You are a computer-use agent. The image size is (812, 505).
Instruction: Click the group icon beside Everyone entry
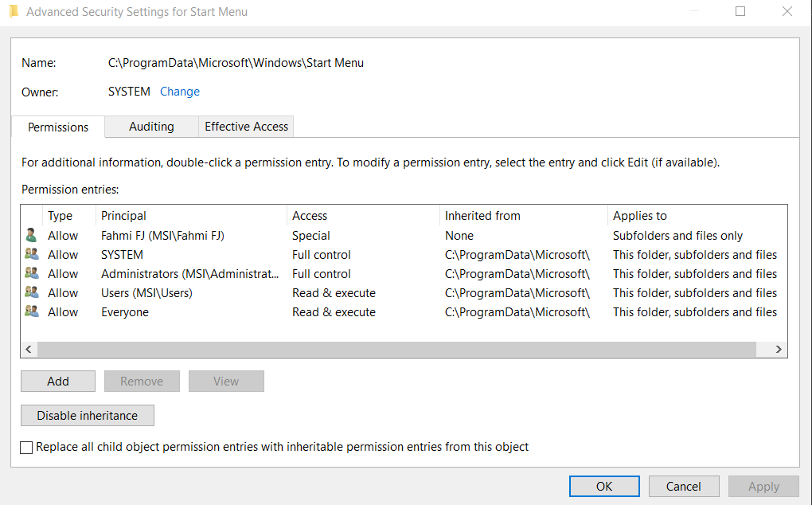tap(31, 312)
